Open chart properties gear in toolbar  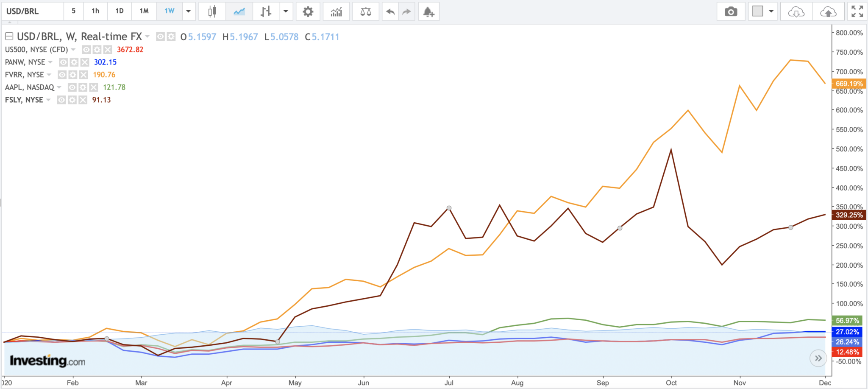(308, 11)
